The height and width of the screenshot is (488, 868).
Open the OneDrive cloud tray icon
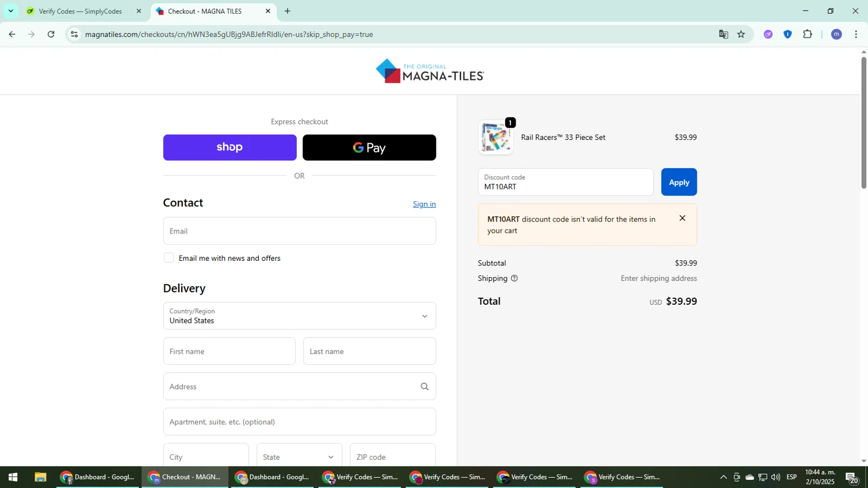point(749,477)
